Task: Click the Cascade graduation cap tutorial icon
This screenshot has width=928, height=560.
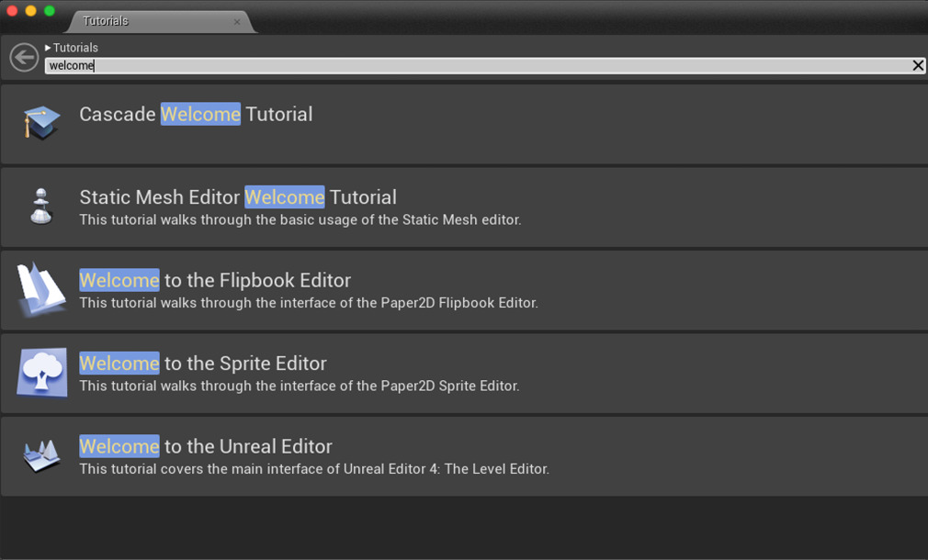Action: click(40, 119)
